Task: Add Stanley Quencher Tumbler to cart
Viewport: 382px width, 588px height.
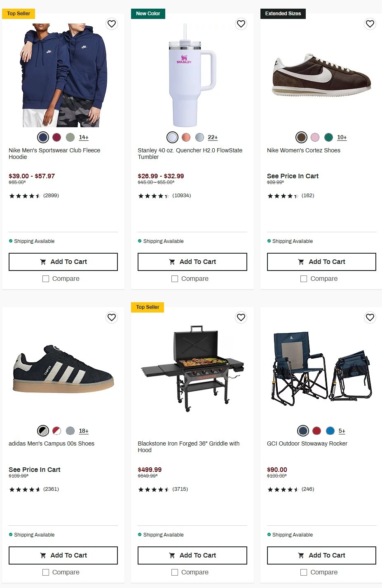Action: 192,262
